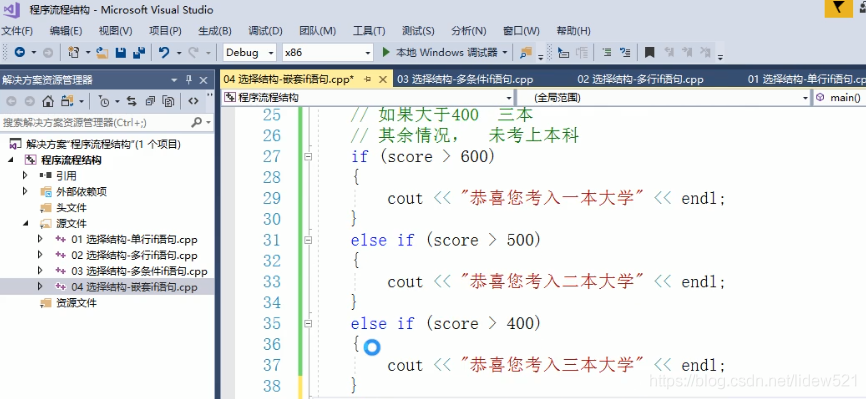The height and width of the screenshot is (399, 866).
Task: Expand the 外部依赖项 node
Action: click(25, 191)
